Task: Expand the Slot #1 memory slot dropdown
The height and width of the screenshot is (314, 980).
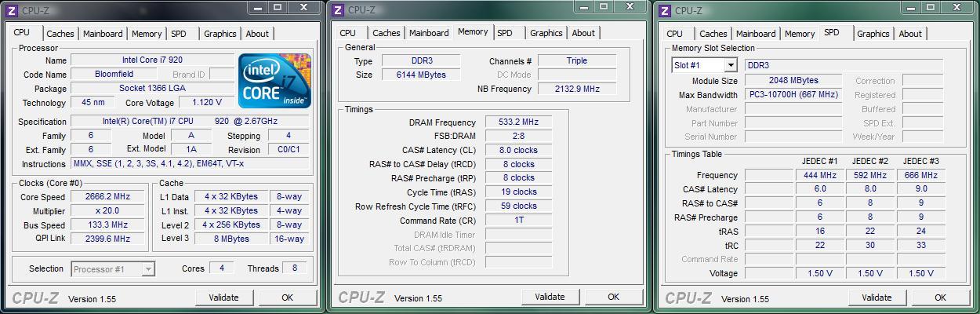Action: click(731, 65)
